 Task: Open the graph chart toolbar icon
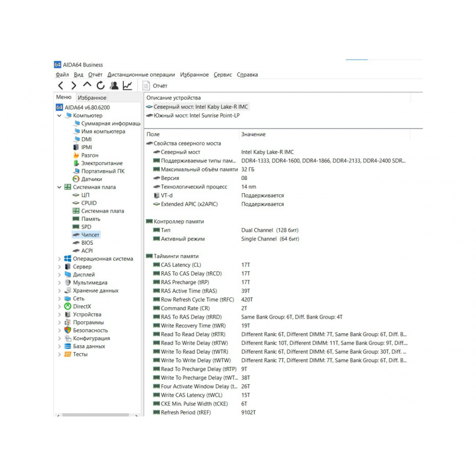tap(128, 86)
